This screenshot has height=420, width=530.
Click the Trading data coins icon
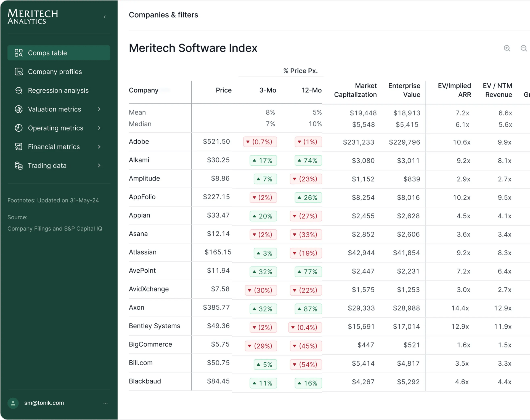click(x=18, y=166)
